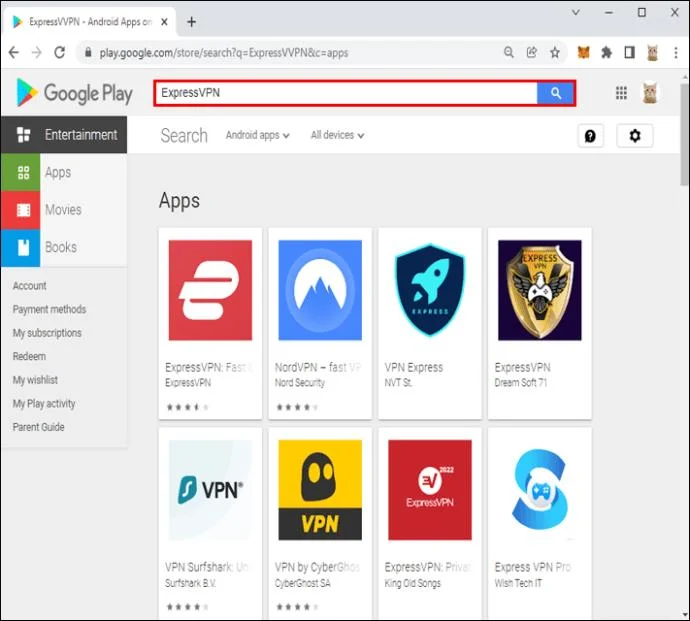
Task: Open the Google apps grid icon
Action: point(621,93)
